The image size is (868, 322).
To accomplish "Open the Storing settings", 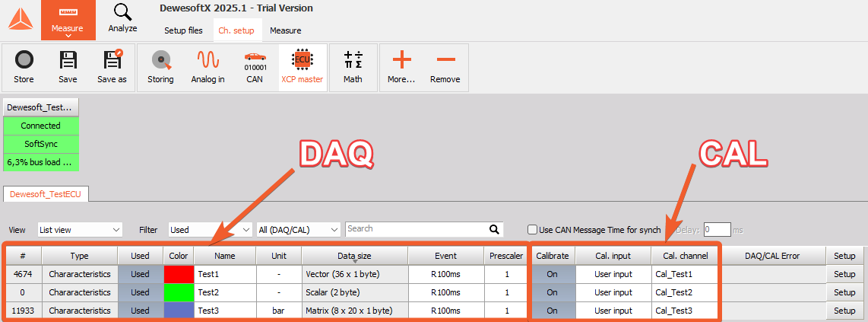I will pyautogui.click(x=160, y=68).
